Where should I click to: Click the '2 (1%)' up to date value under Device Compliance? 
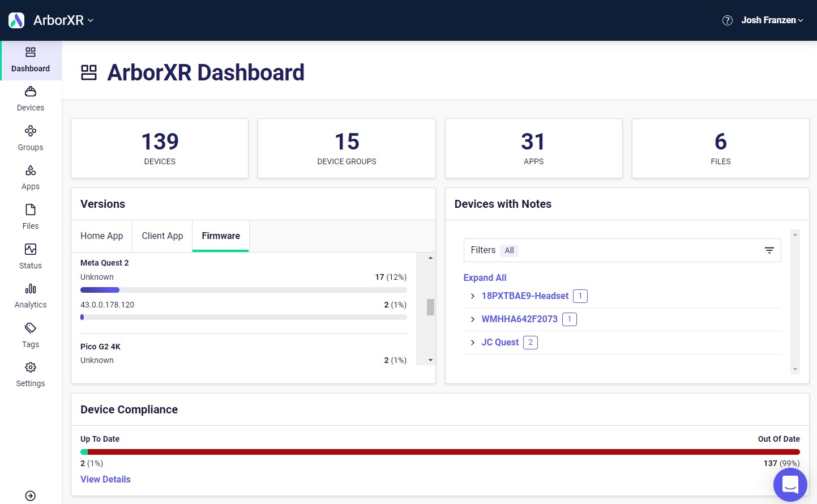click(x=92, y=463)
